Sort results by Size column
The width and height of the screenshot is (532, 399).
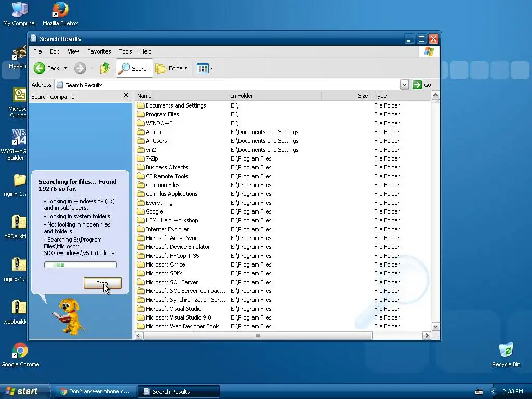[x=346, y=96]
